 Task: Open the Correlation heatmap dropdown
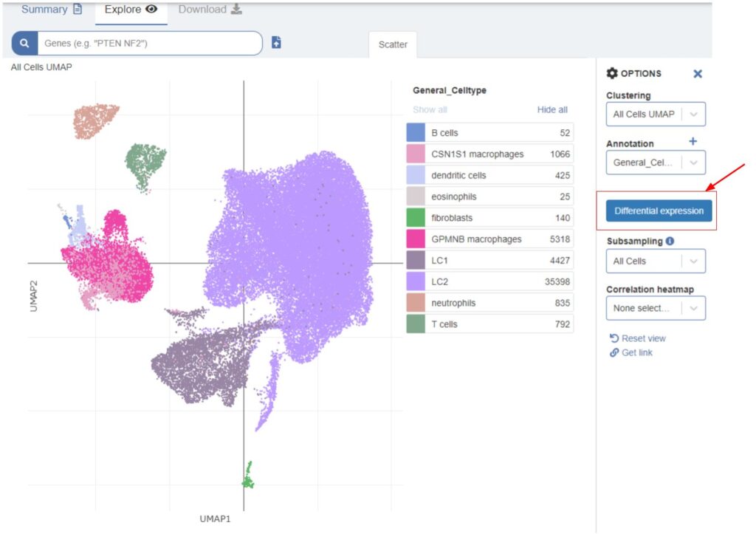(x=656, y=308)
